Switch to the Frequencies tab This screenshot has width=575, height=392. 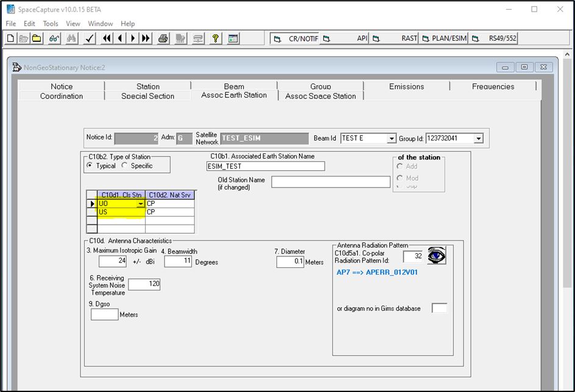point(493,86)
